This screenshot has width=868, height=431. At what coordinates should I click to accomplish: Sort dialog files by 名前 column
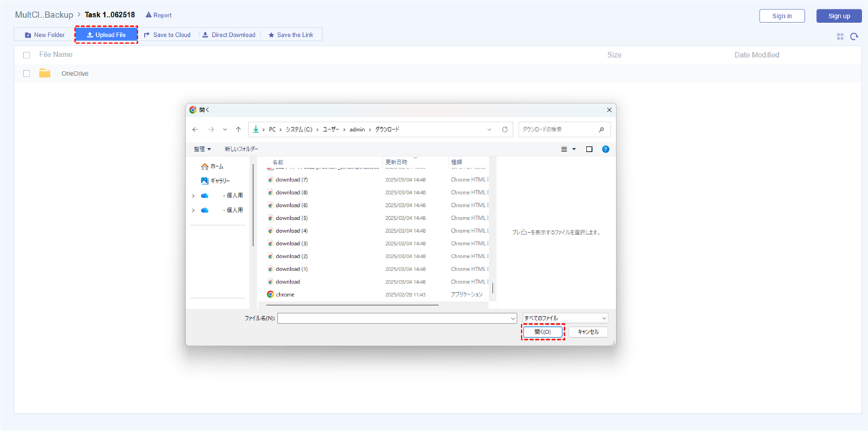click(x=278, y=162)
